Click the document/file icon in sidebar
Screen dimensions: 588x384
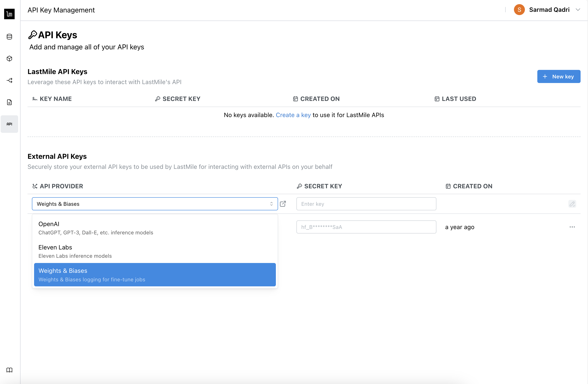point(10,102)
